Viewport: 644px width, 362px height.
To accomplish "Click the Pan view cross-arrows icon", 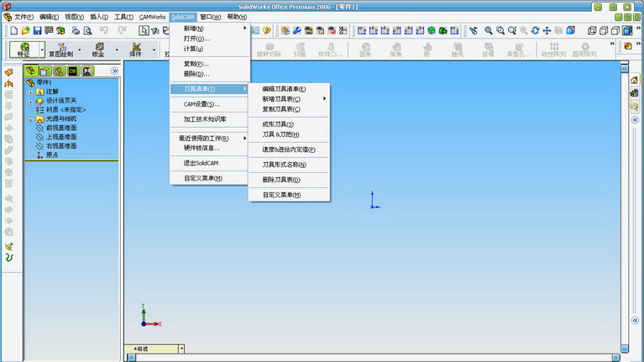I will tap(547, 30).
